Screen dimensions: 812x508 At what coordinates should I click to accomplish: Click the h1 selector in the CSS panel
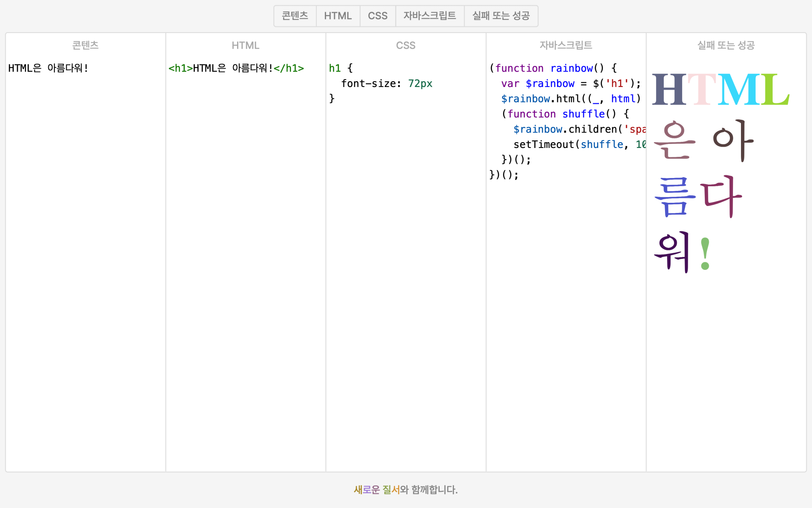335,68
